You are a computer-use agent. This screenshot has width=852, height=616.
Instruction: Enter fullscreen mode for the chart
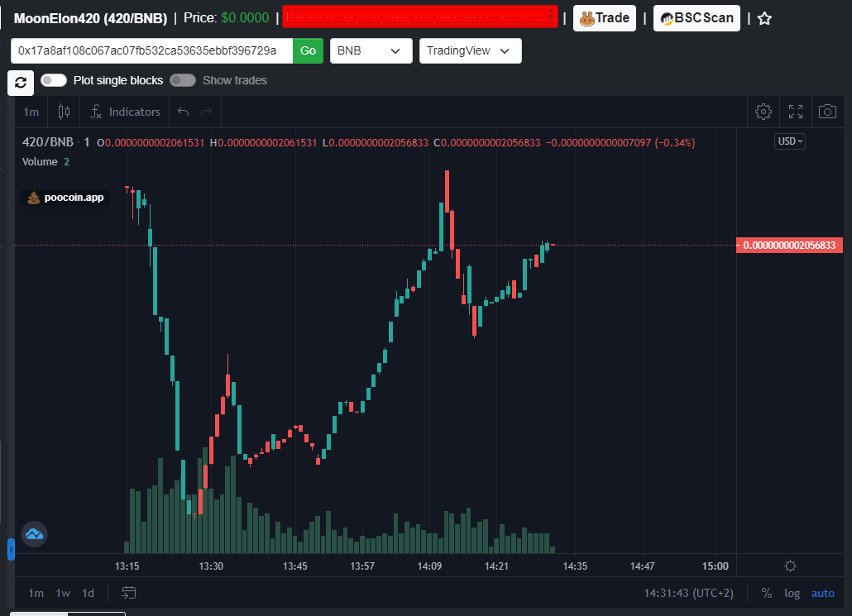[796, 112]
